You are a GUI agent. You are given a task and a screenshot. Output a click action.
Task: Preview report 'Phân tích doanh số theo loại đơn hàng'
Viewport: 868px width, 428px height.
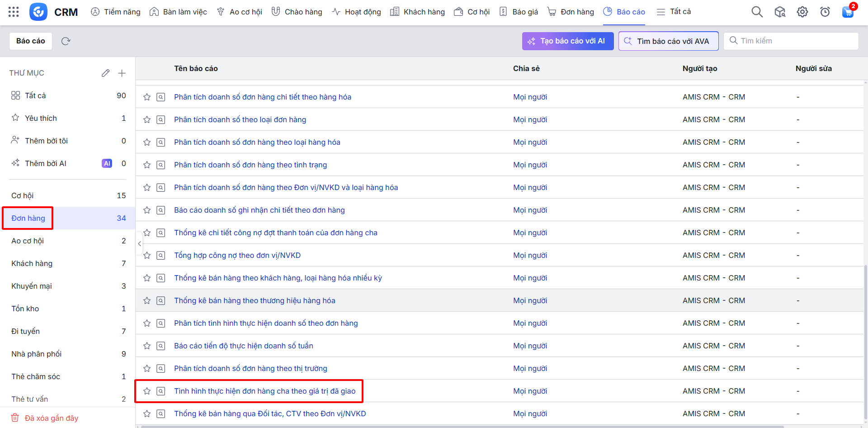pyautogui.click(x=161, y=119)
